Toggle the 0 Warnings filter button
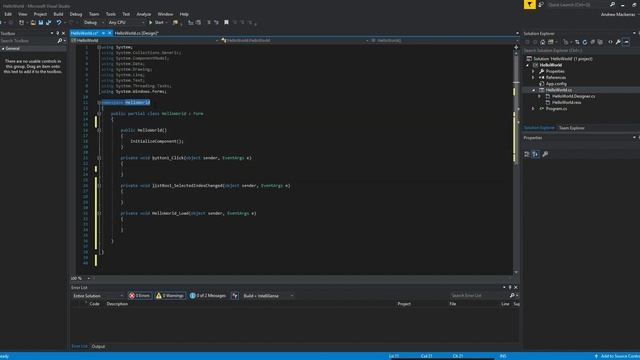This screenshot has width=640, height=360. (170, 296)
